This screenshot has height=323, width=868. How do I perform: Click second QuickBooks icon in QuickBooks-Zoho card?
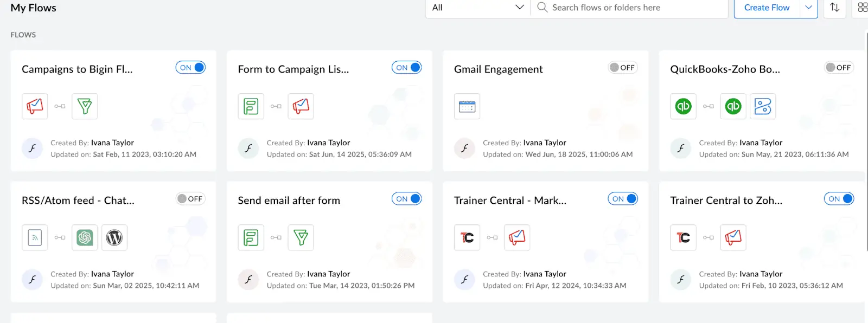(x=733, y=106)
